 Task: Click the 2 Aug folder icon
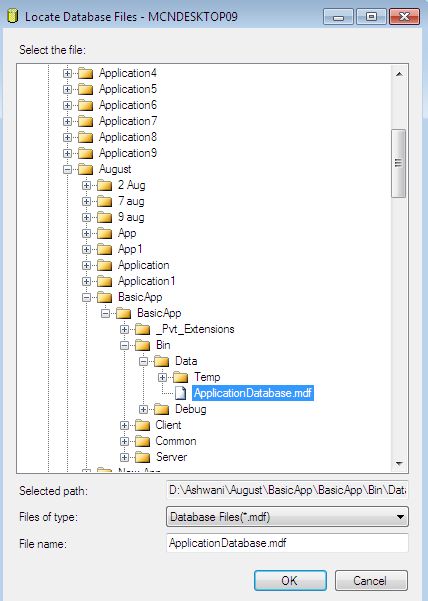105,186
